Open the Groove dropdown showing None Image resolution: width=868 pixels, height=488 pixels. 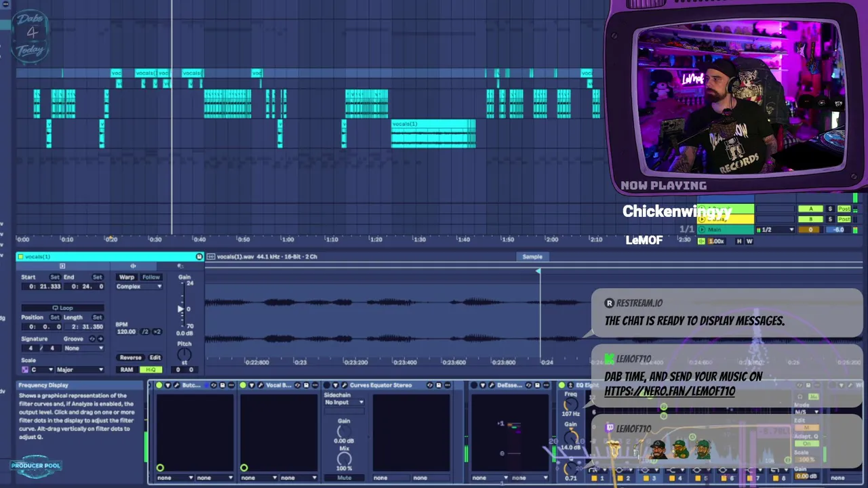pyautogui.click(x=83, y=348)
